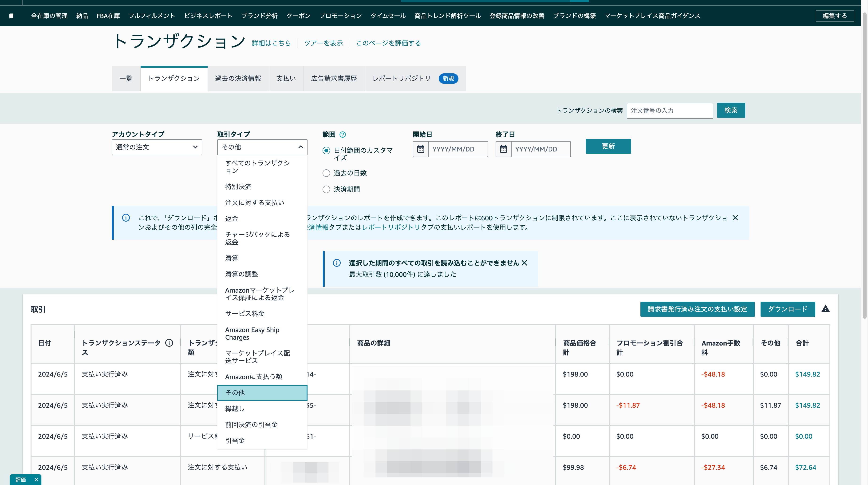Image resolution: width=868 pixels, height=485 pixels.
Task: Open タイムセール menu item
Action: [388, 16]
